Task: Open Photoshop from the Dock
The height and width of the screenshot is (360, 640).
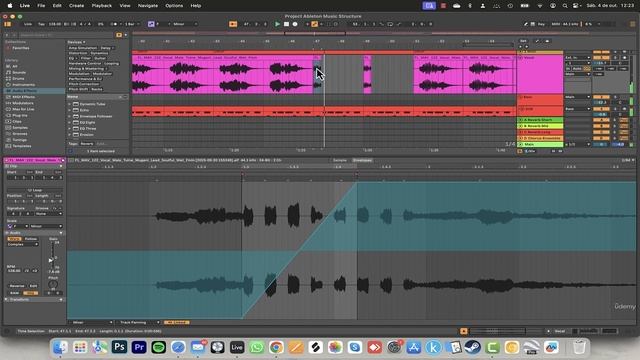Action: pos(119,347)
